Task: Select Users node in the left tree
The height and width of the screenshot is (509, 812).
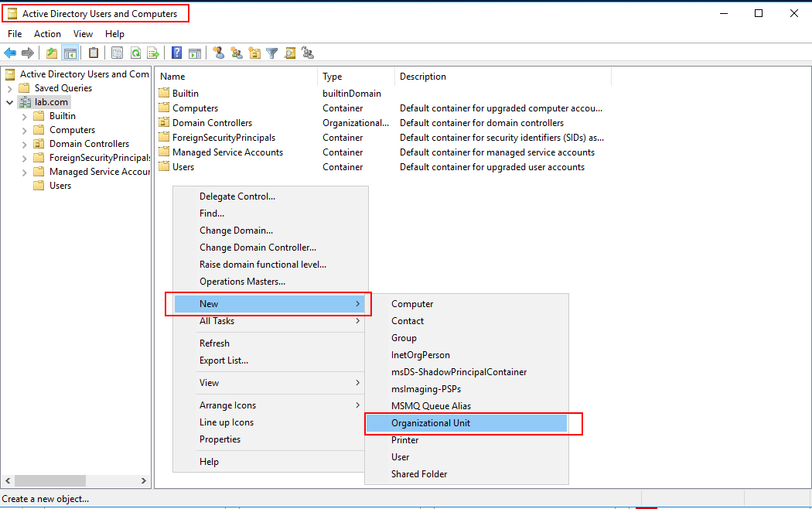Action: coord(60,186)
